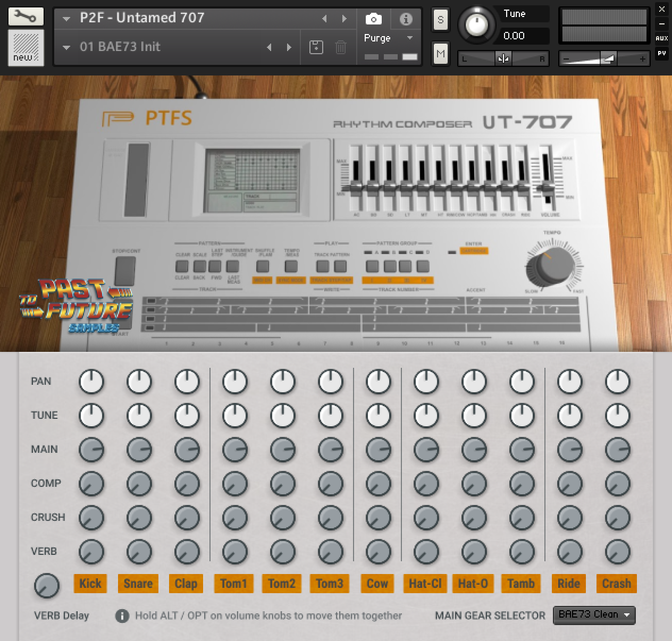Select the Kick drum button
The height and width of the screenshot is (641, 672).
90,583
